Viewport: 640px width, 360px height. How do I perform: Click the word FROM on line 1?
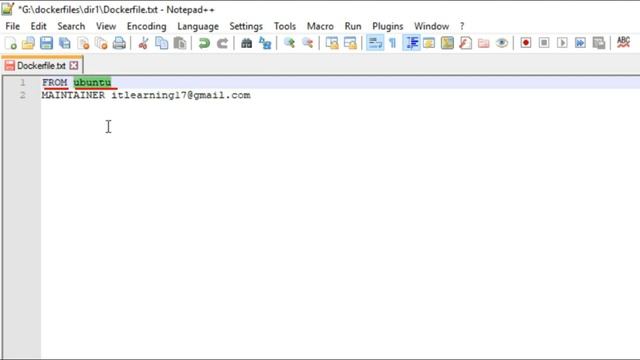[54, 82]
